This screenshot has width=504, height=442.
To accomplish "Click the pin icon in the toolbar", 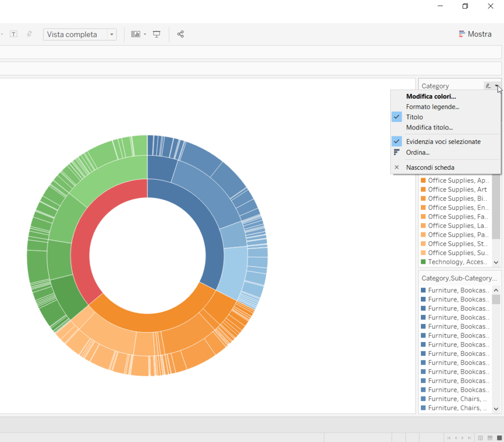I will tap(29, 33).
